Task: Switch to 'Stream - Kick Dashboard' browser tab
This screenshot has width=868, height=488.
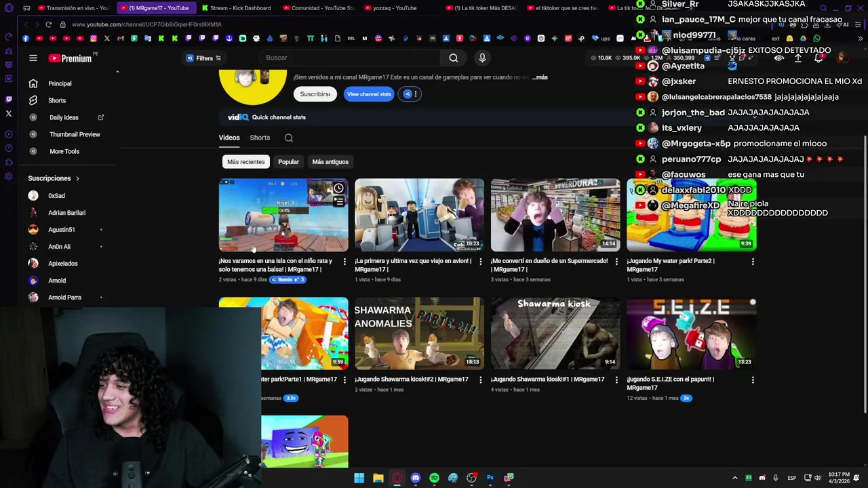Action: pyautogui.click(x=237, y=8)
